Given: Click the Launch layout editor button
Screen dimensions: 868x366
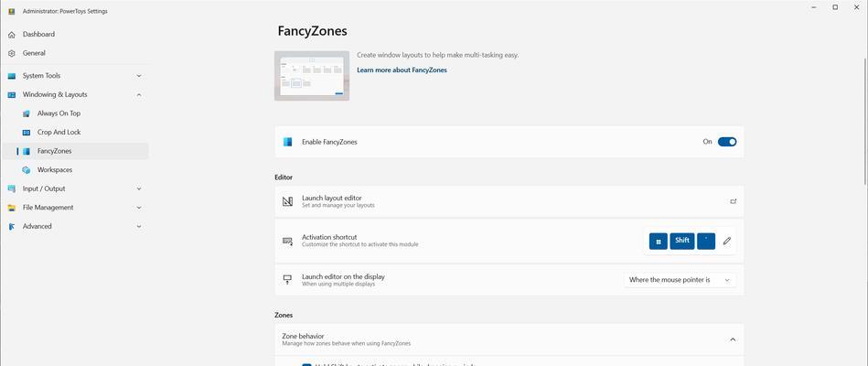Looking at the screenshot, I should point(509,201).
